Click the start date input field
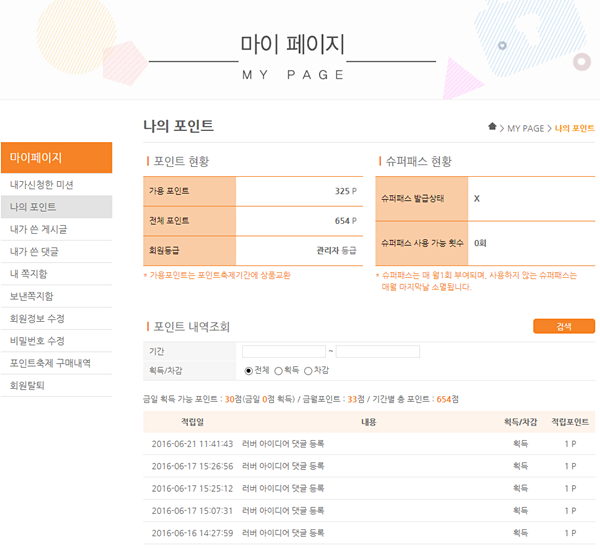 pos(283,352)
